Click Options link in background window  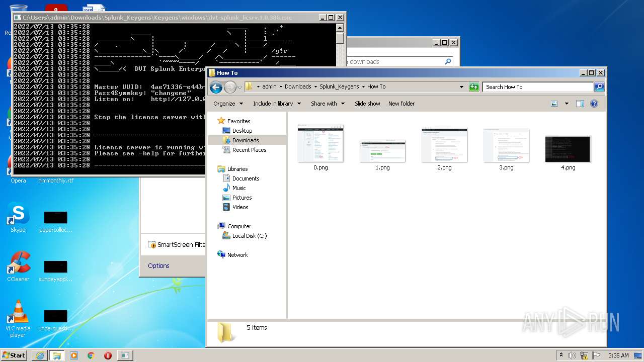[x=158, y=266]
